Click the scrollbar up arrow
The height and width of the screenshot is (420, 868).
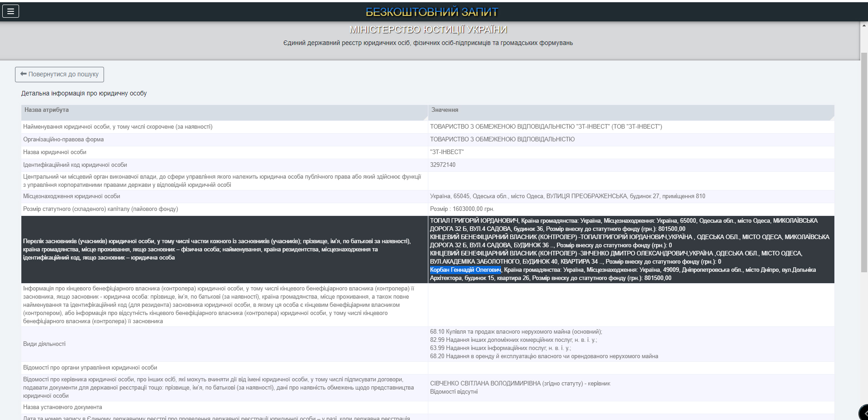[864, 25]
